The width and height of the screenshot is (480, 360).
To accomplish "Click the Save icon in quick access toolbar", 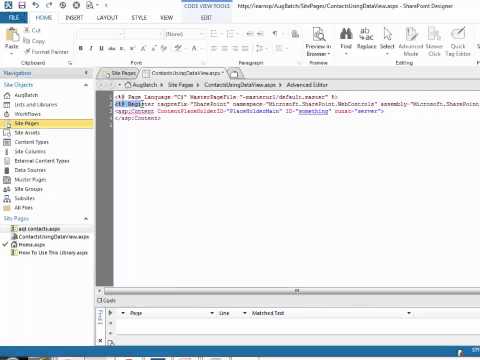I will pos(22,5).
